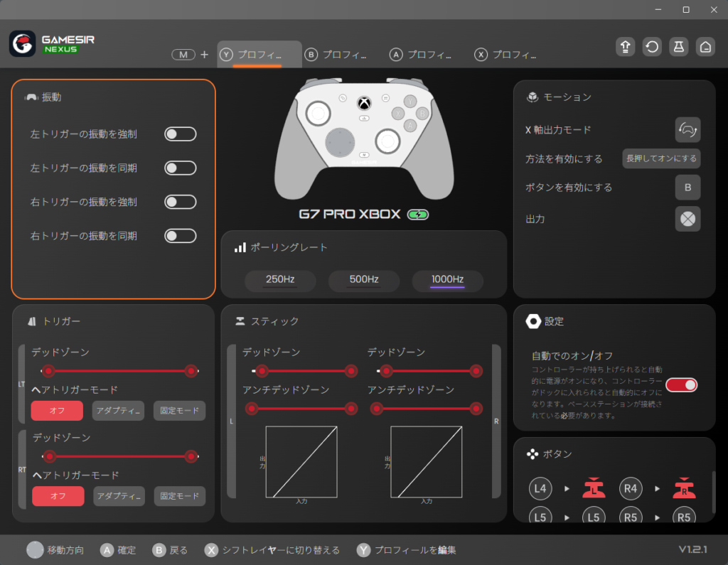Set polling rate to 500Hz
Screen dimensions: 728x565
coord(364,280)
